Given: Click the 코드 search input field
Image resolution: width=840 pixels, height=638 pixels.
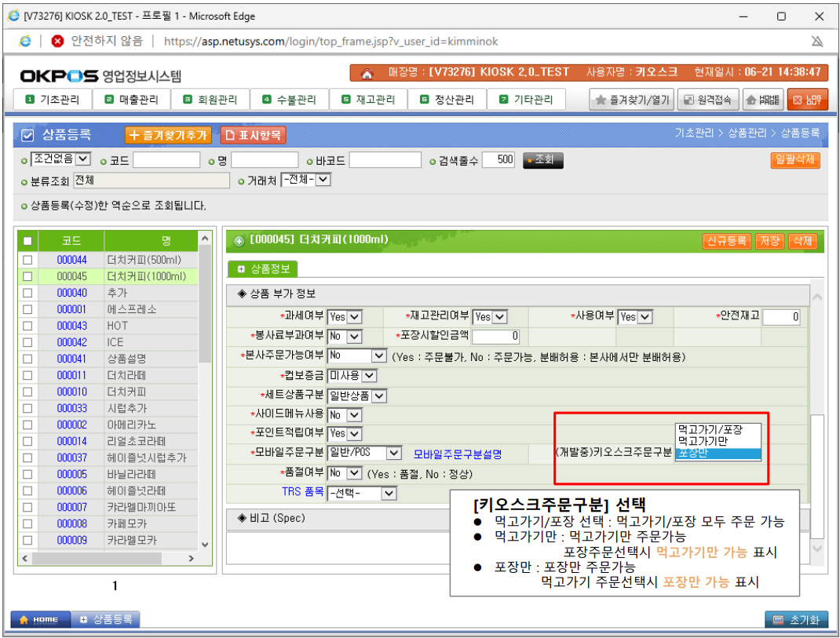Looking at the screenshot, I should pos(166,160).
